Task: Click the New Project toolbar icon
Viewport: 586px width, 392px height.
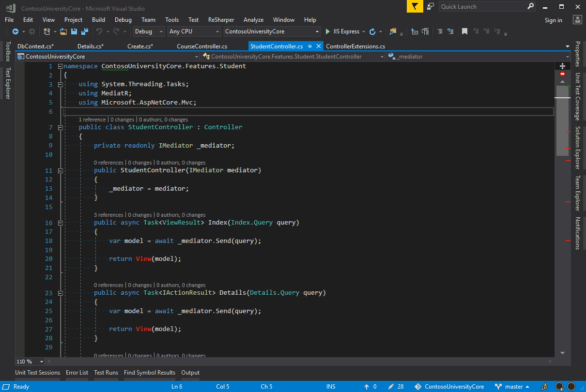Action: [x=46, y=31]
